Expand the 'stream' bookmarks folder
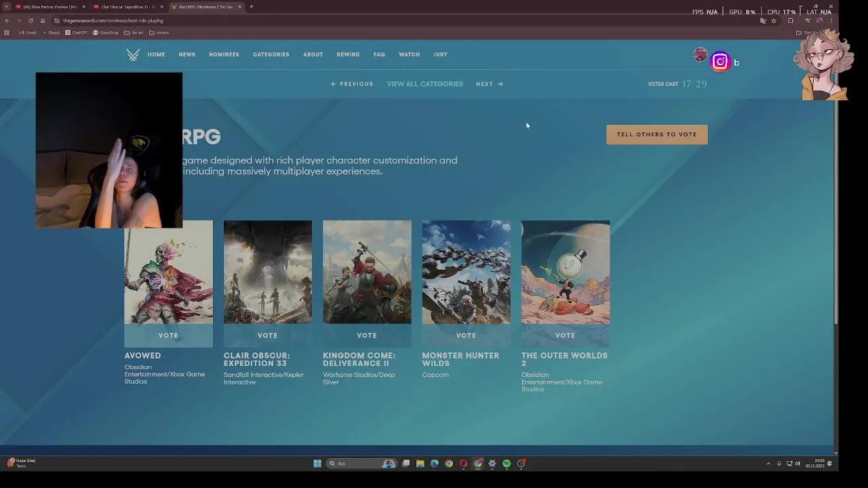The image size is (868, 488). [x=159, y=33]
